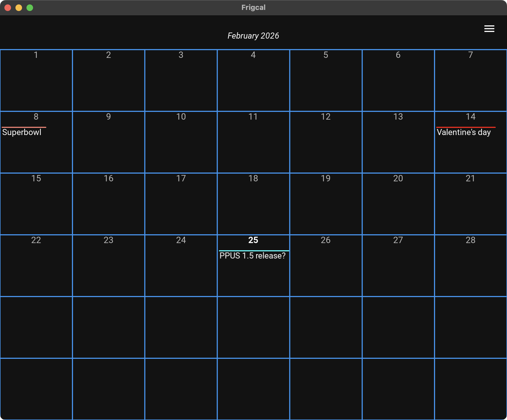Choose day 10 in the calendar

tap(181, 142)
